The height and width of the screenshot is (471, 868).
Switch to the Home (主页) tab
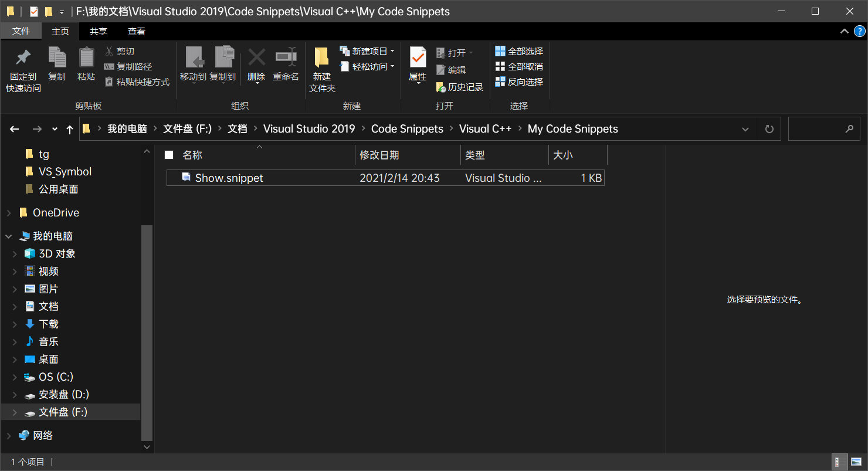coord(60,32)
